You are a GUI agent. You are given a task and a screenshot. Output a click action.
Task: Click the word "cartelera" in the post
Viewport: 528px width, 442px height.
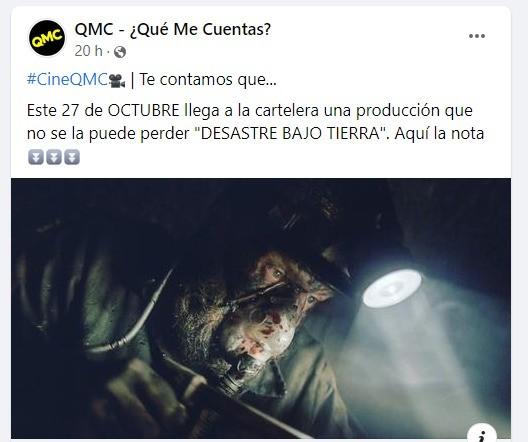click(287, 110)
